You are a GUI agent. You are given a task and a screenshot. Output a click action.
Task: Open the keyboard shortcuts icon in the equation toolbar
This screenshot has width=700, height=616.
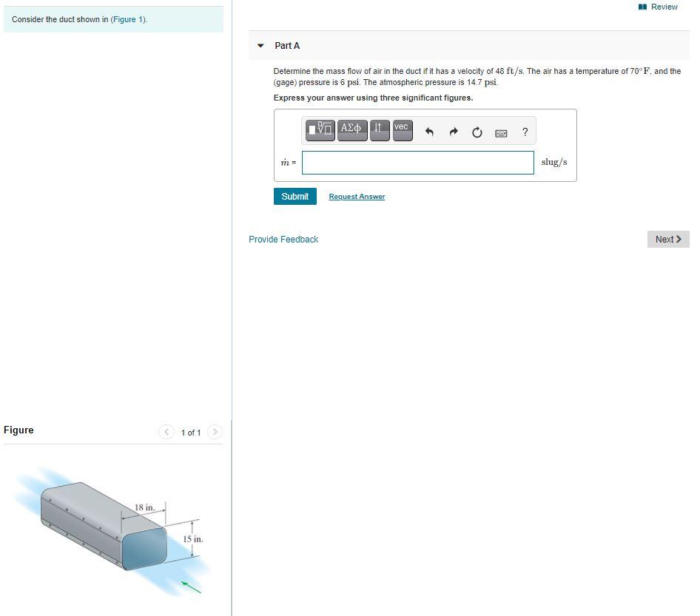pyautogui.click(x=501, y=133)
